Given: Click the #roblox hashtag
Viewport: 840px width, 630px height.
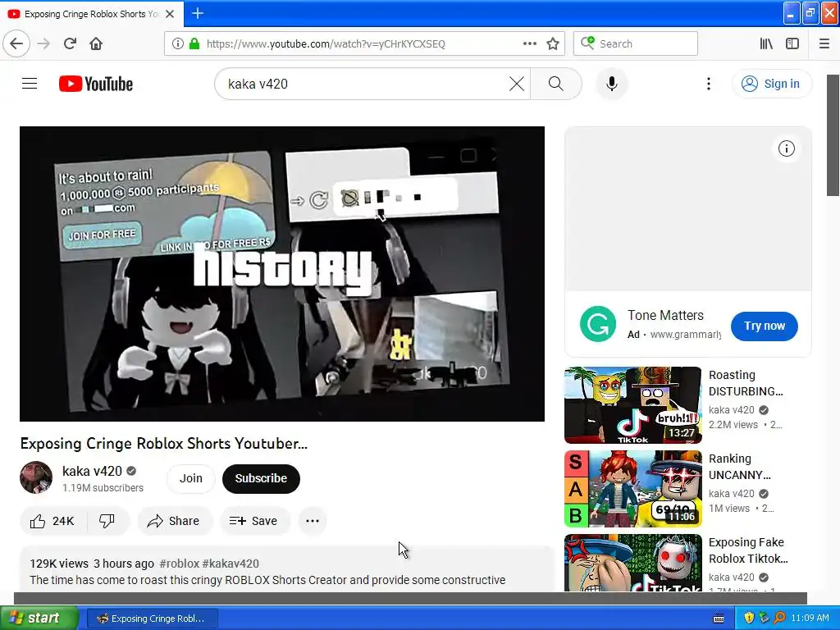Looking at the screenshot, I should (180, 564).
